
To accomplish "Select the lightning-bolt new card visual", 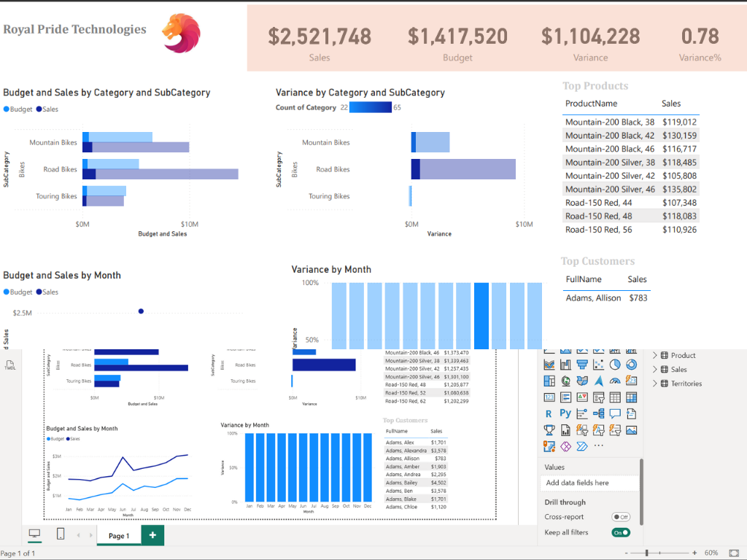I will 631,381.
